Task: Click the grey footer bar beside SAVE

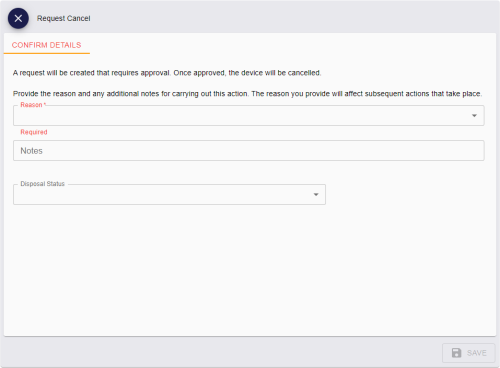Action: click(x=220, y=353)
